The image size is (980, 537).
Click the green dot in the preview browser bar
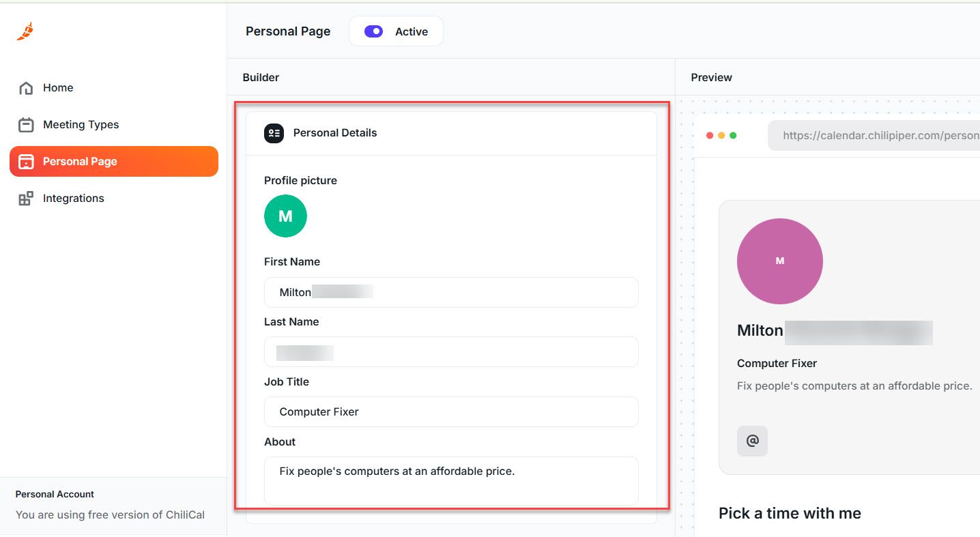pyautogui.click(x=733, y=135)
